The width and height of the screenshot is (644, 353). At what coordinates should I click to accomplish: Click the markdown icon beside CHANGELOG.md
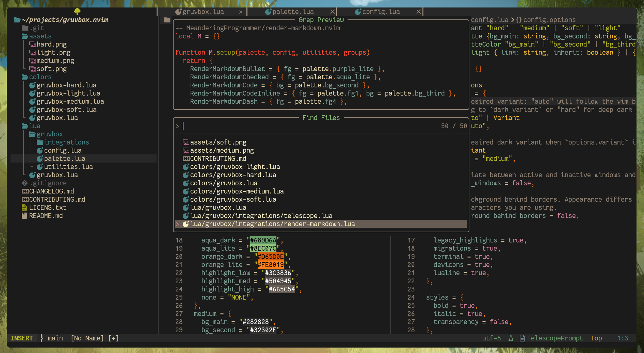[25, 191]
